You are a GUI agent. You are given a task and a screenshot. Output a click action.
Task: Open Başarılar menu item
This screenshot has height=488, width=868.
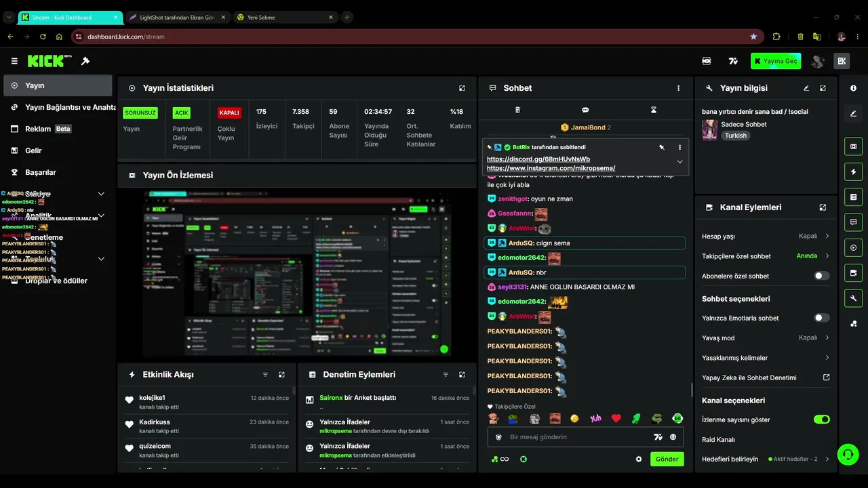coord(58,172)
